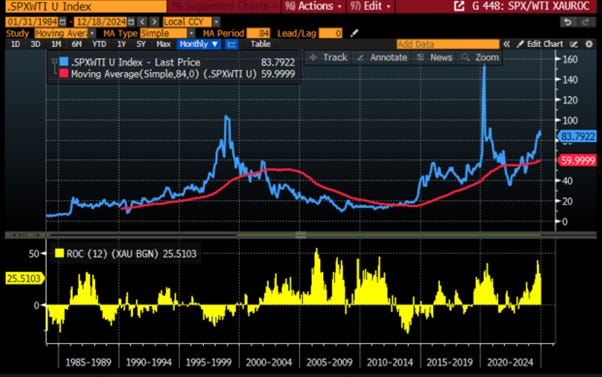The height and width of the screenshot is (377, 602).
Task: Activate the Zoom tool
Action: 480,58
